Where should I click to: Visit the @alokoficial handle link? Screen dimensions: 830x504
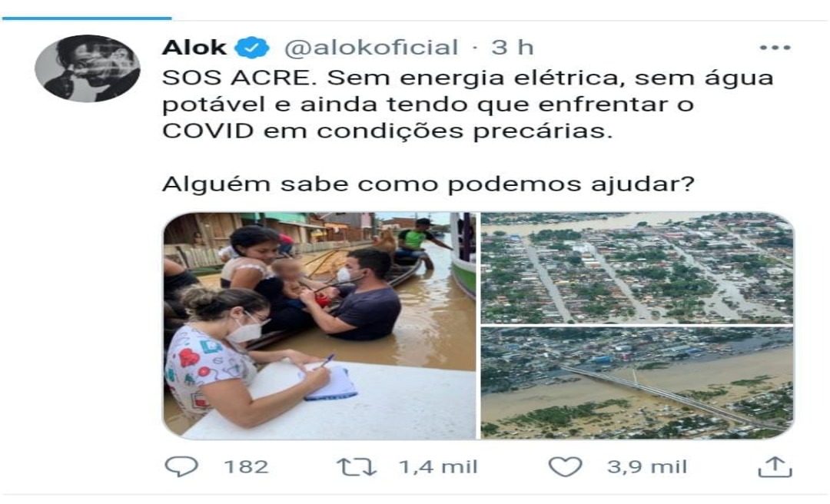371,48
